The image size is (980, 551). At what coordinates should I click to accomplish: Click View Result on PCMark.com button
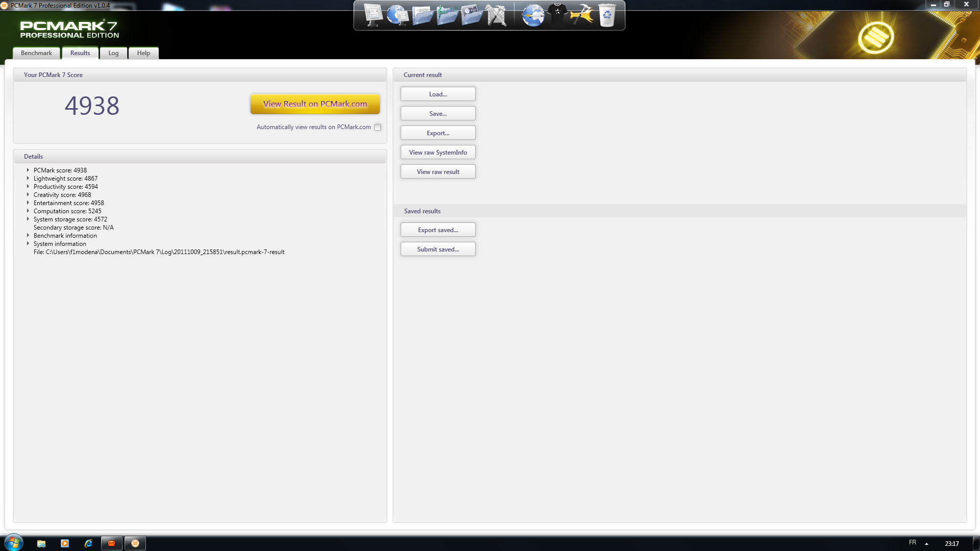tap(315, 104)
